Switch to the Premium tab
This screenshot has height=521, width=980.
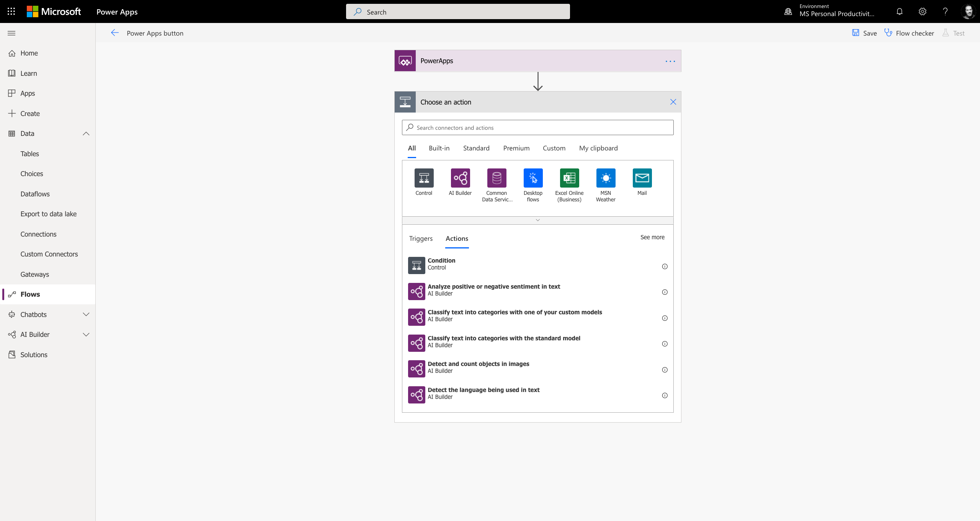pyautogui.click(x=516, y=148)
